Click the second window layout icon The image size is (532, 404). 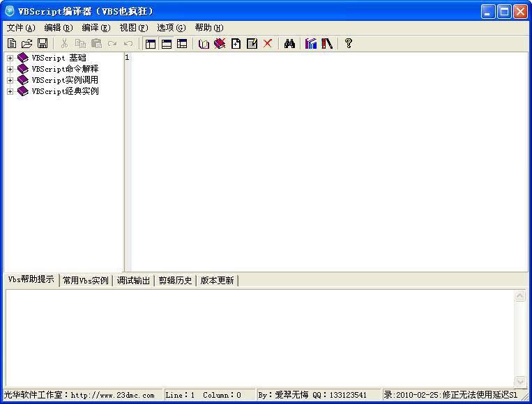[x=167, y=43]
